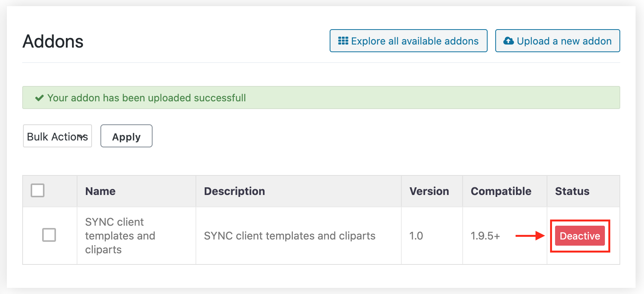Click the Addons page heading

point(53,41)
